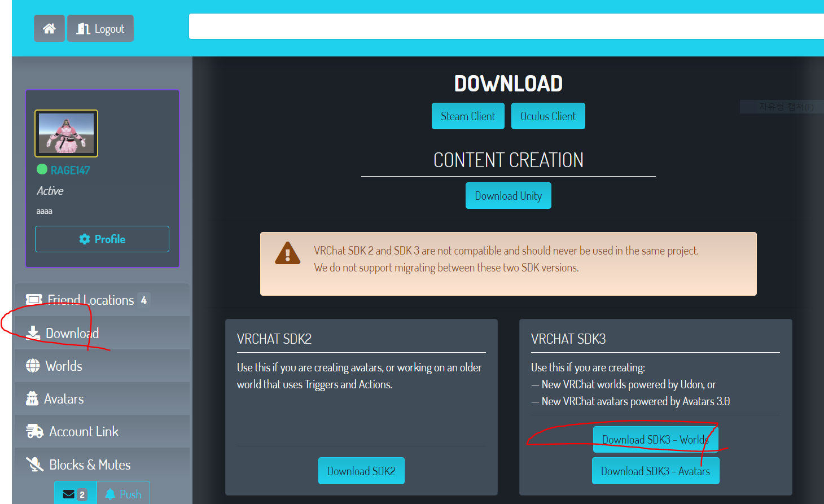Click the warning triangle icon in alert
The height and width of the screenshot is (504, 824).
(x=288, y=253)
